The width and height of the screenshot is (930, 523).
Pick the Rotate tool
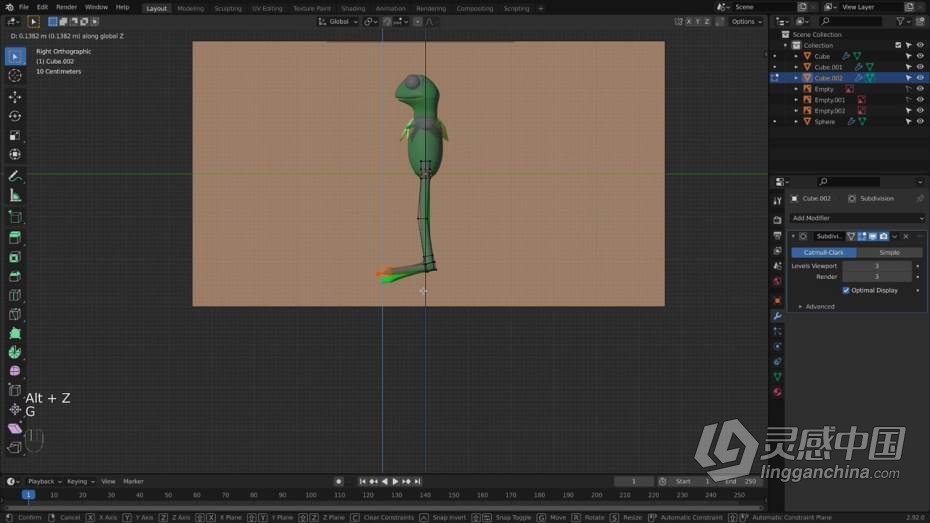pyautogui.click(x=15, y=116)
